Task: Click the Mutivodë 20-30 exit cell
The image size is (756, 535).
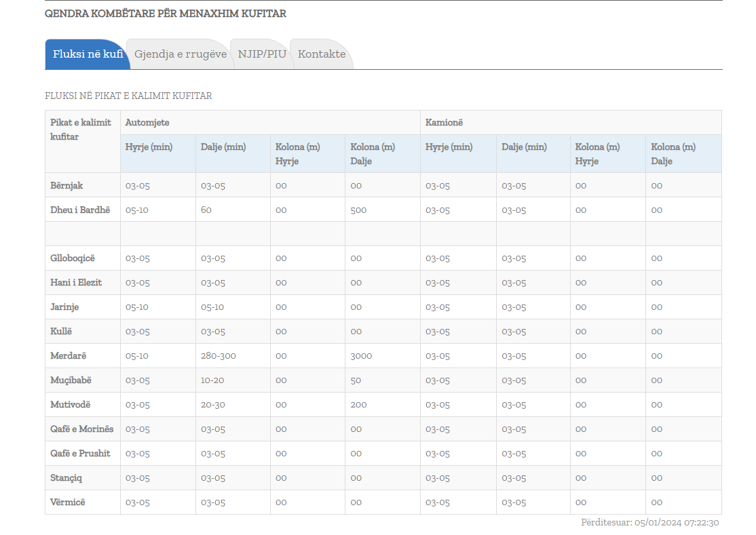Action: pos(212,405)
